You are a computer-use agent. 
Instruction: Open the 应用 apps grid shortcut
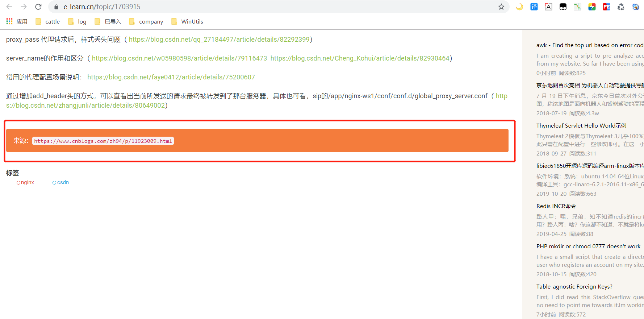click(17, 21)
